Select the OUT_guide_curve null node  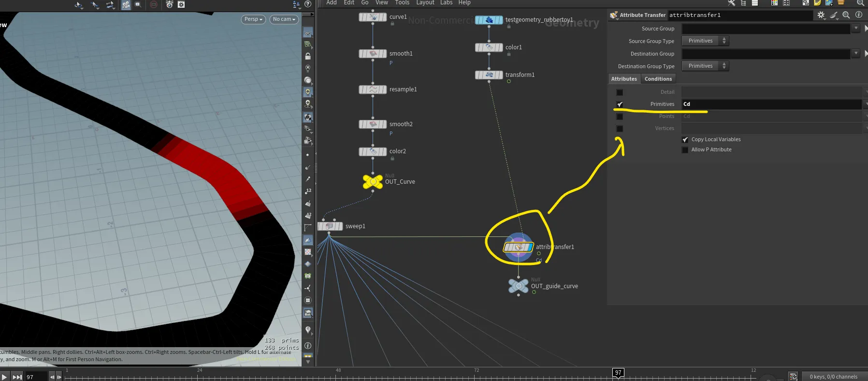point(519,286)
